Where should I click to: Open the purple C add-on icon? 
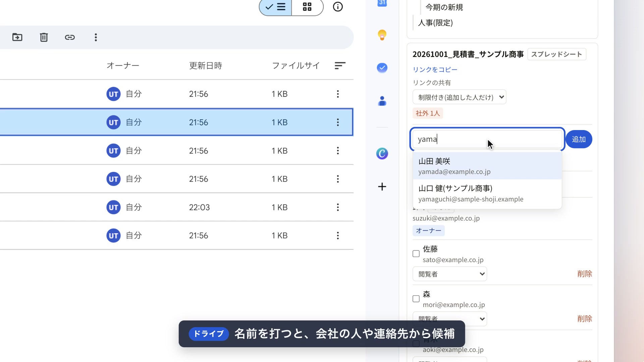(382, 154)
